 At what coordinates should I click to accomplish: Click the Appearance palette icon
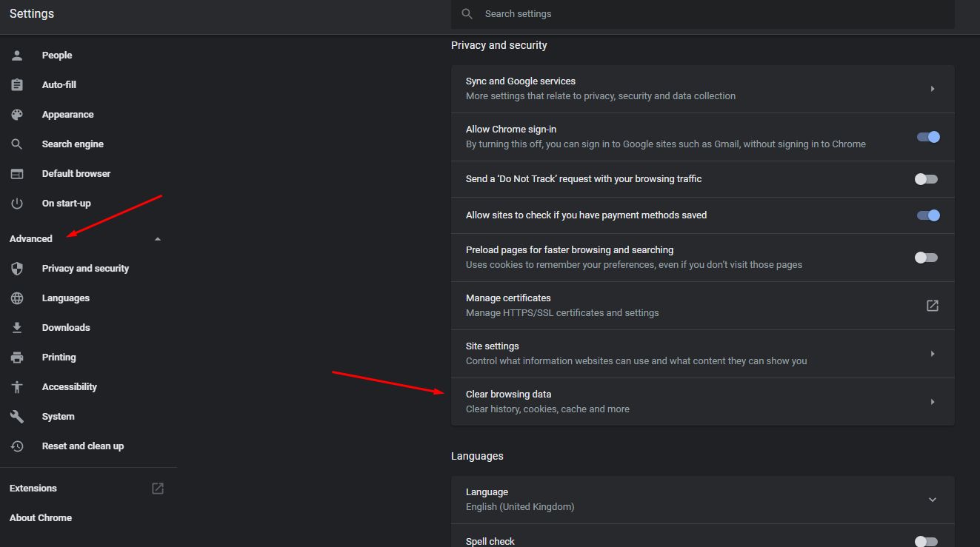[x=17, y=115]
